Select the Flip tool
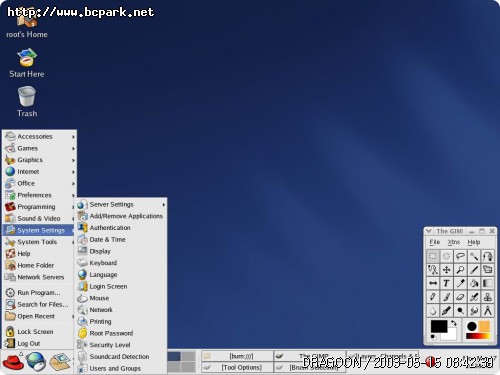The width and height of the screenshot is (500, 375). point(433,283)
